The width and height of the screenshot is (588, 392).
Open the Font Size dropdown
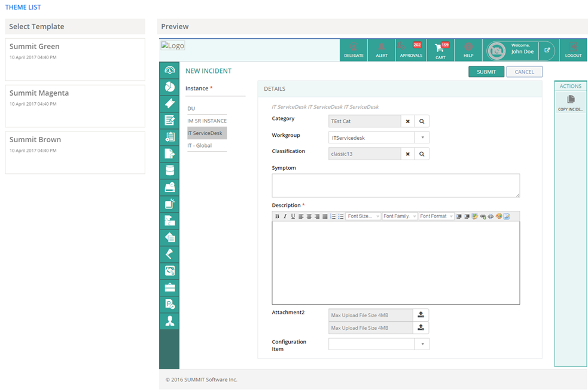point(364,216)
